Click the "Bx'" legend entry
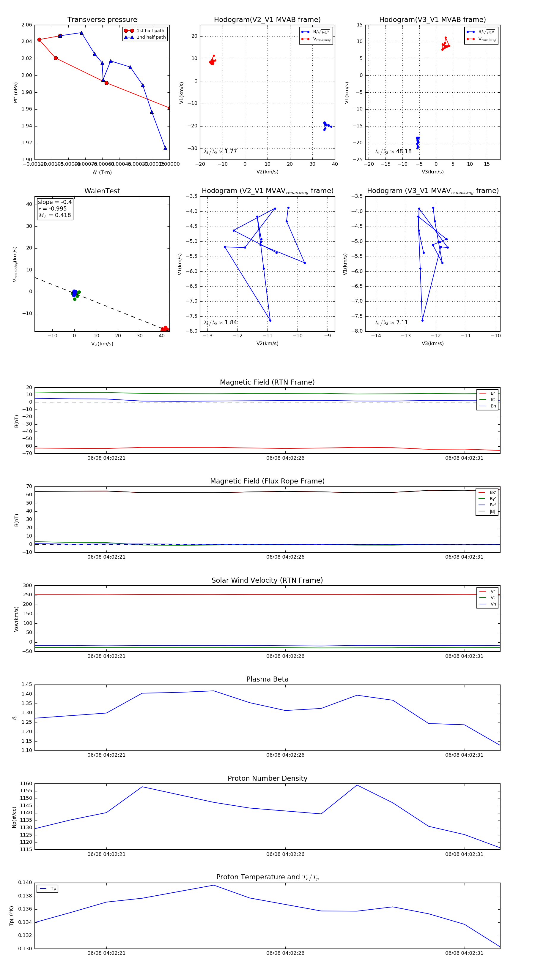This screenshot has height=980, width=535. (x=487, y=492)
